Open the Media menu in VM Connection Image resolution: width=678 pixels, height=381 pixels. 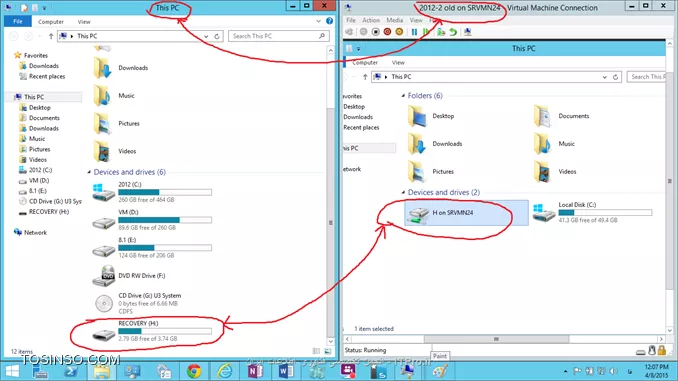tap(394, 20)
